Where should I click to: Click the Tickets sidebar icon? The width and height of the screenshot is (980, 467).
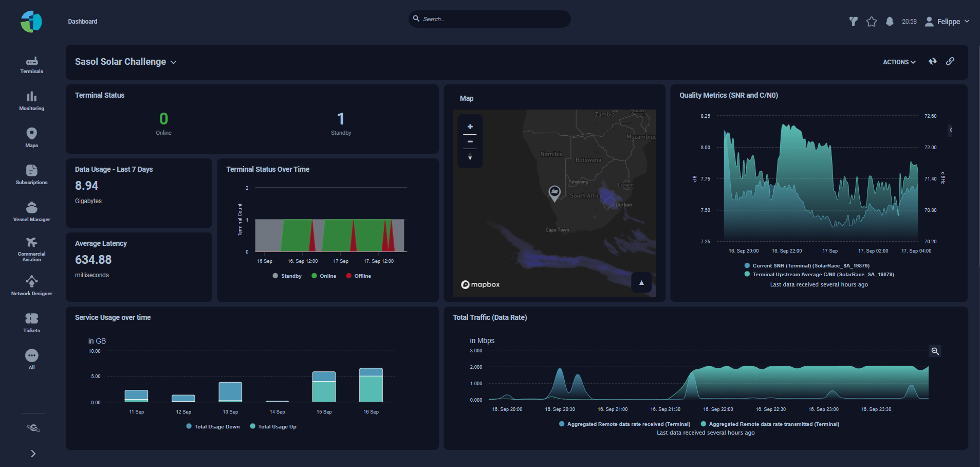pyautogui.click(x=32, y=322)
